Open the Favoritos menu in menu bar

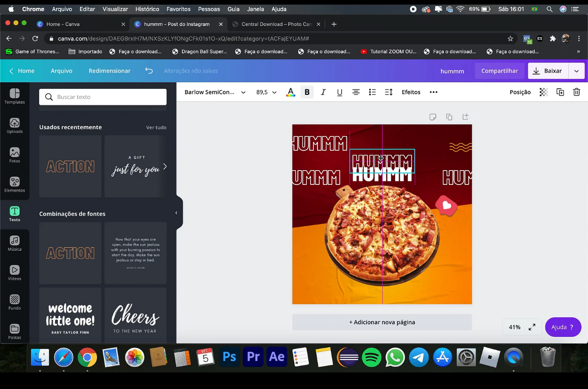(178, 9)
